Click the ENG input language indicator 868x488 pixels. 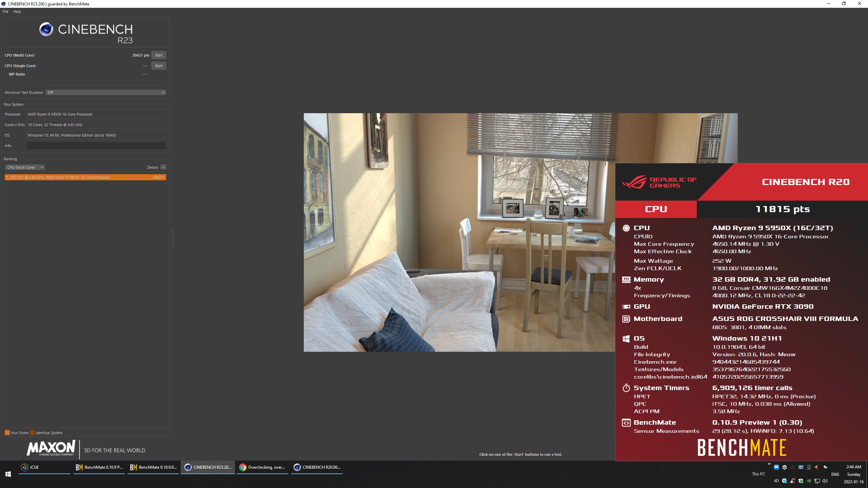pyautogui.click(x=835, y=474)
